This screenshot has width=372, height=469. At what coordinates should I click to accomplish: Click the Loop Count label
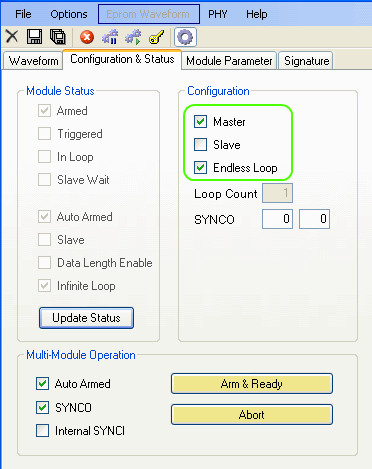pos(226,194)
